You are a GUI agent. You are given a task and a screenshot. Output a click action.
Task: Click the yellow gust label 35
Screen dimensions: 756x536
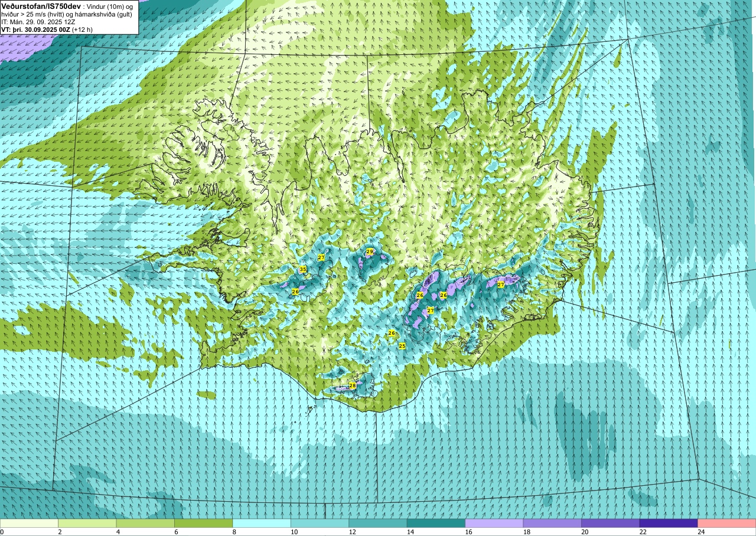tap(303, 269)
